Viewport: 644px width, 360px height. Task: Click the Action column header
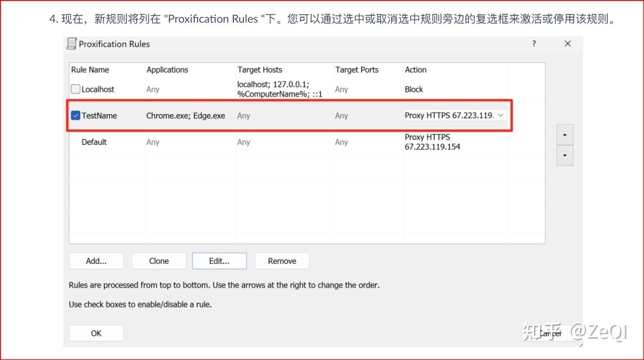415,69
